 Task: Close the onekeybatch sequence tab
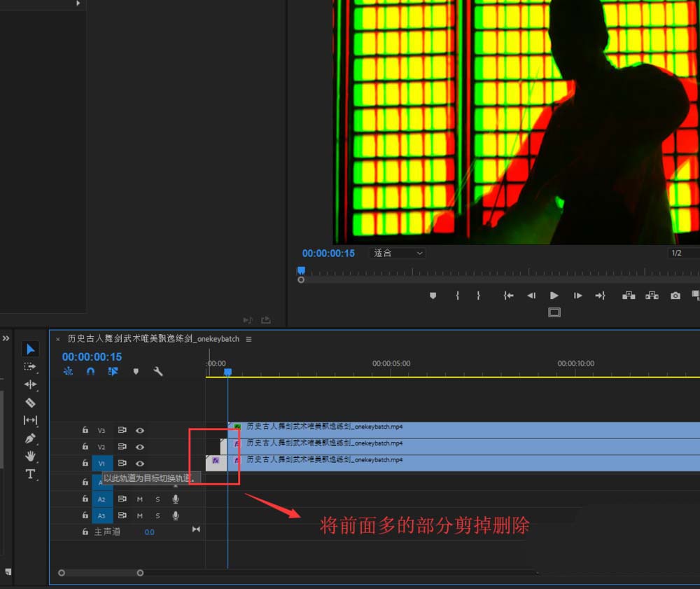click(x=58, y=340)
